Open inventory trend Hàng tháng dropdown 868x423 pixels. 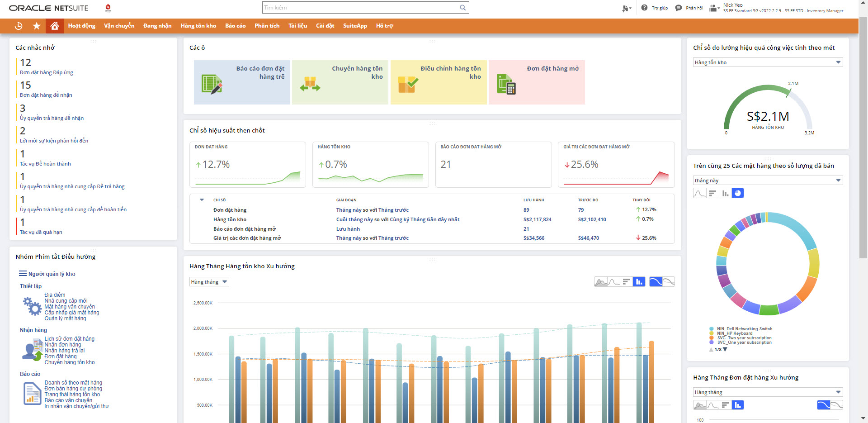coord(209,282)
